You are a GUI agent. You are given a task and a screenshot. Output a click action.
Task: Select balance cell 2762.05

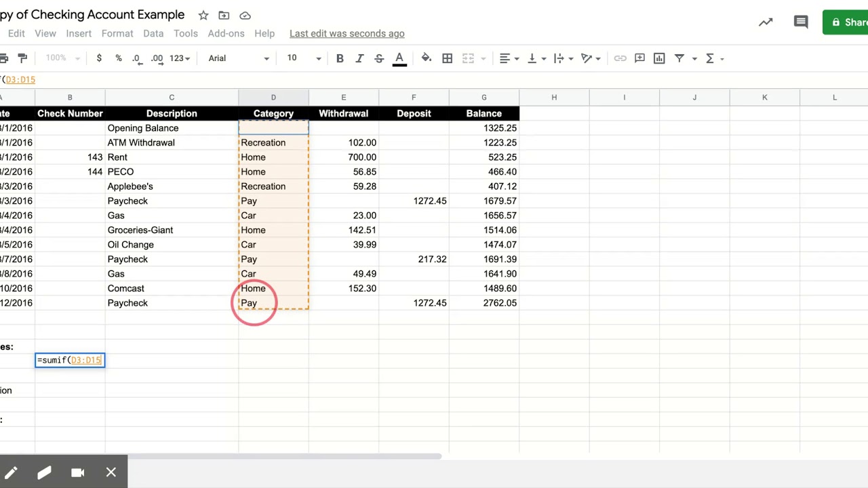click(x=484, y=303)
